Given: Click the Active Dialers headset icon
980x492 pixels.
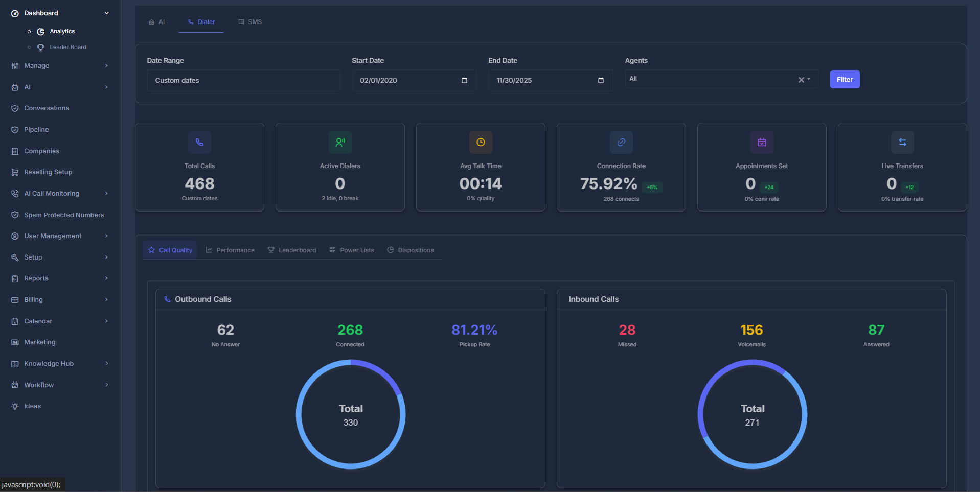Looking at the screenshot, I should point(340,142).
